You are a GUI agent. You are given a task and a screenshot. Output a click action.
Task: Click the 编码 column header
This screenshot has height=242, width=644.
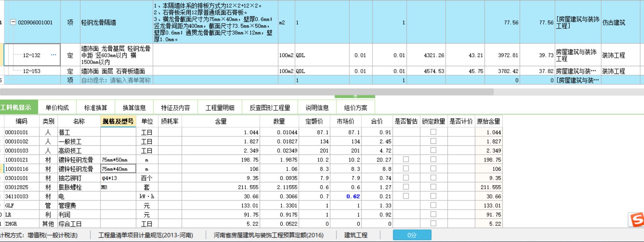point(21,121)
